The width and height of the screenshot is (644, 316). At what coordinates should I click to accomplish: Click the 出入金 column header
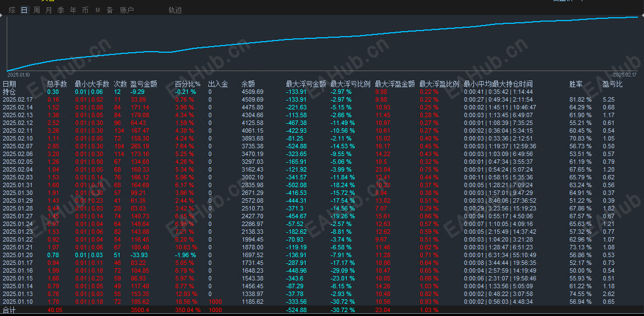[x=218, y=84]
